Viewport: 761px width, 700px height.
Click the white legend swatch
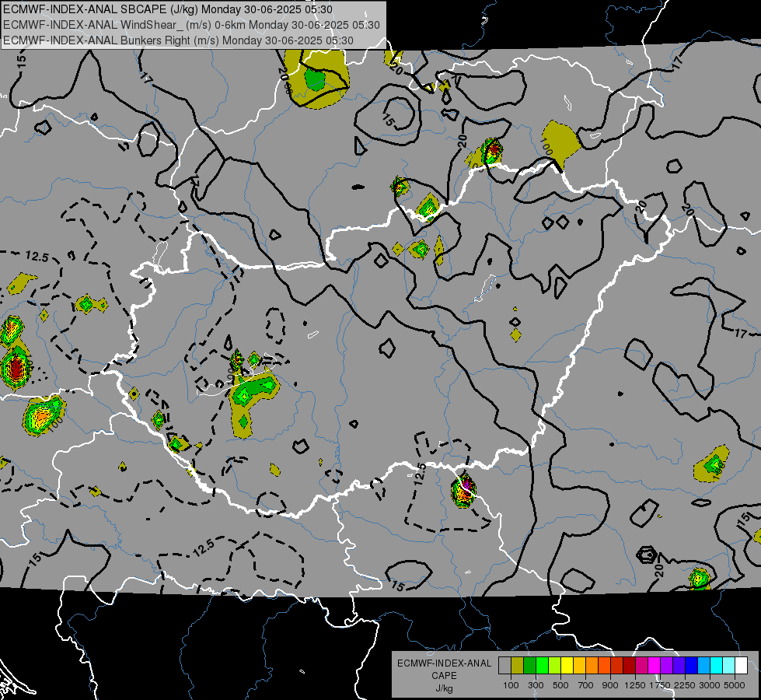(741, 666)
